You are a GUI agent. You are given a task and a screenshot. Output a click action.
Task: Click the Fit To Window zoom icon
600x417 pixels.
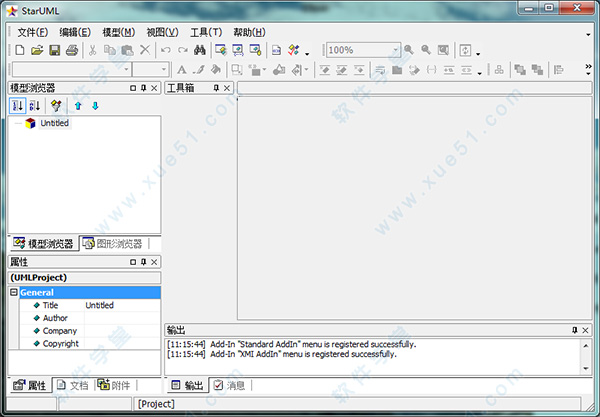(443, 50)
